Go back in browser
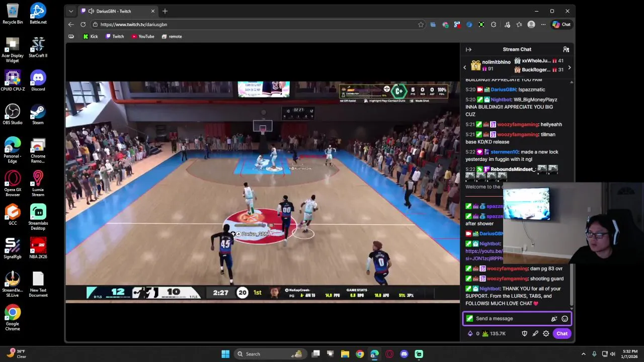Viewport: 644px width, 362px height. pyautogui.click(x=71, y=25)
